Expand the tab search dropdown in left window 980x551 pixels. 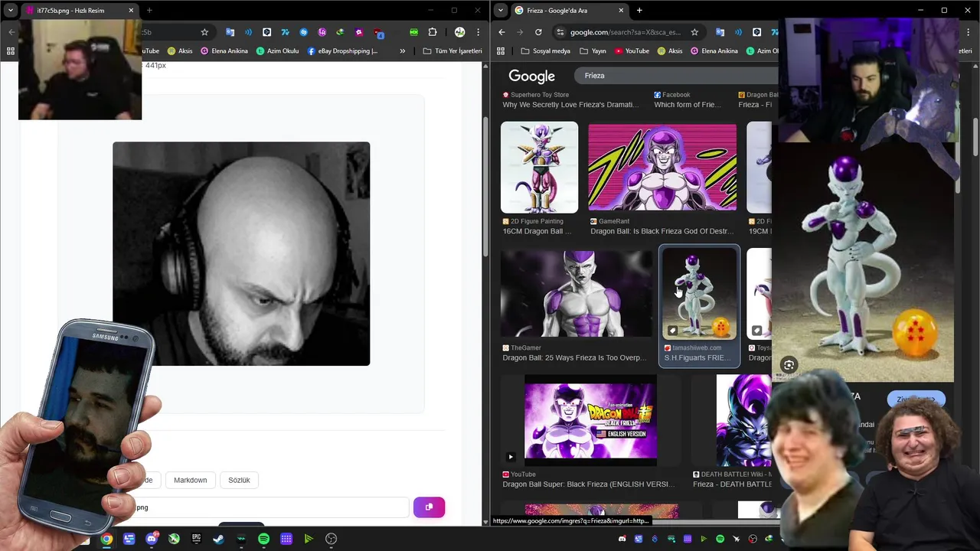[11, 10]
